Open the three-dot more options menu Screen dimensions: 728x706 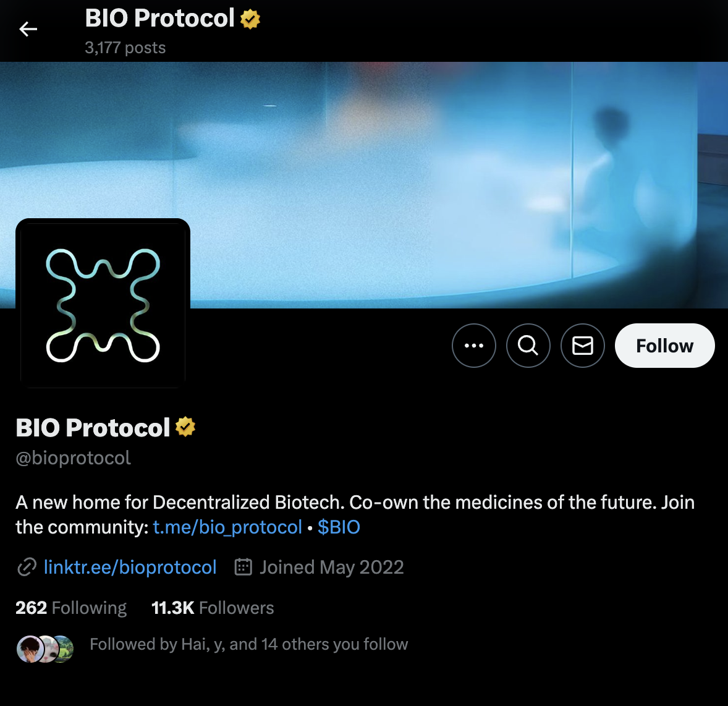473,346
